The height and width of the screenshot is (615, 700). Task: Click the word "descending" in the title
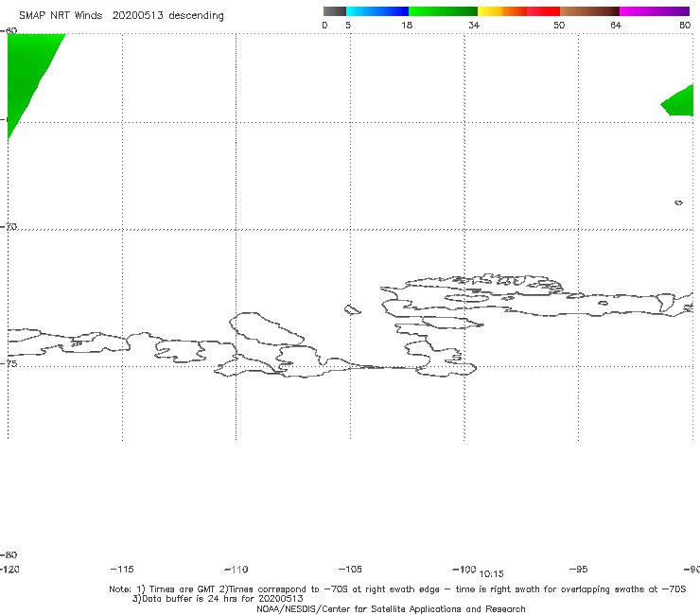coord(197,16)
